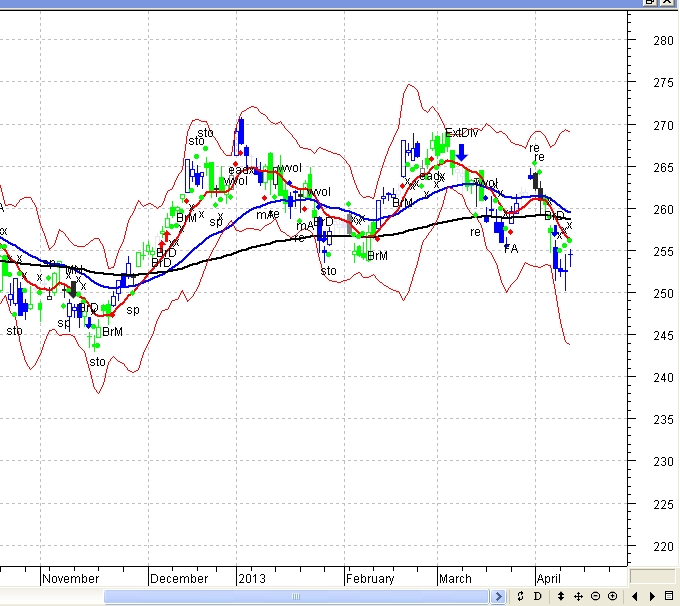Select the D daily period button

tap(537, 597)
